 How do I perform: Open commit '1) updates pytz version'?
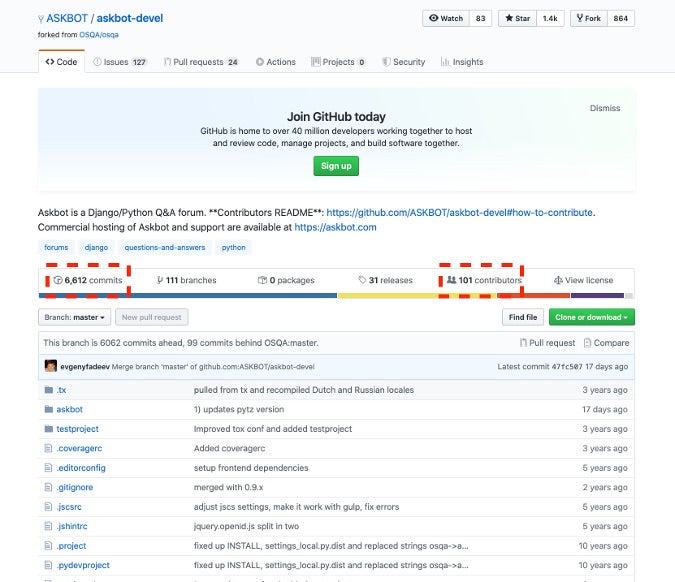tap(239, 409)
